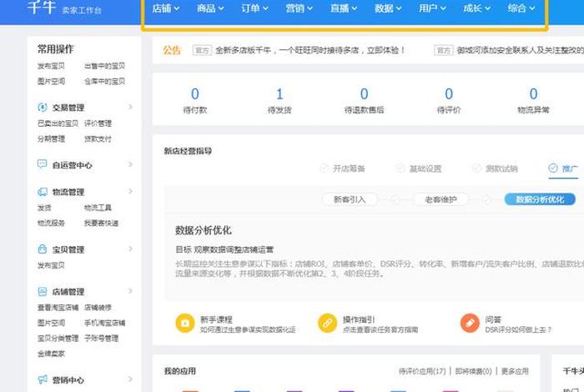Open 子账号管理 link
Viewport: 584px width, 392px height.
[101, 338]
